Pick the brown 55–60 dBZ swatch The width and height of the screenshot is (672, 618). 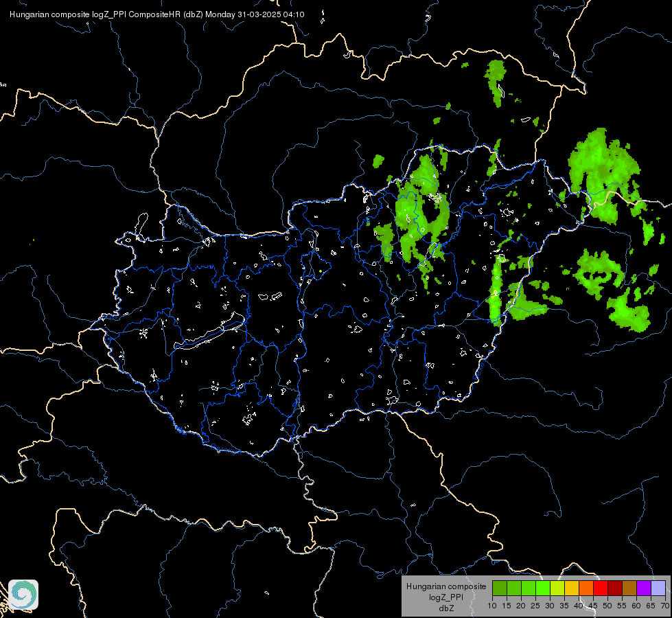click(x=629, y=588)
